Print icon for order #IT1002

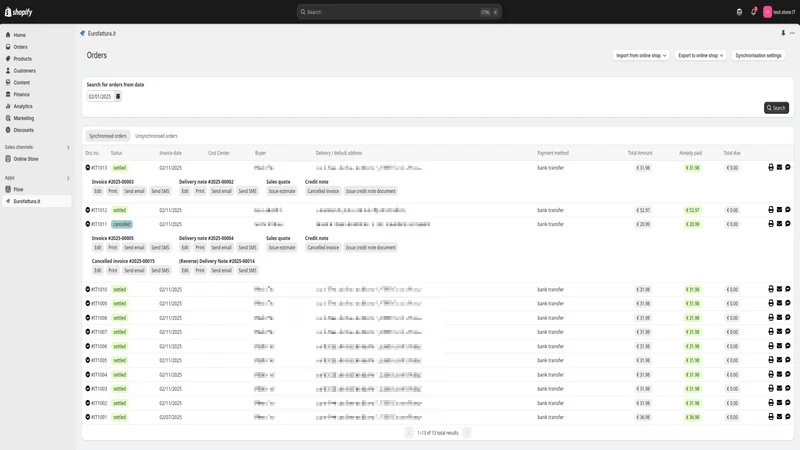pyautogui.click(x=771, y=403)
